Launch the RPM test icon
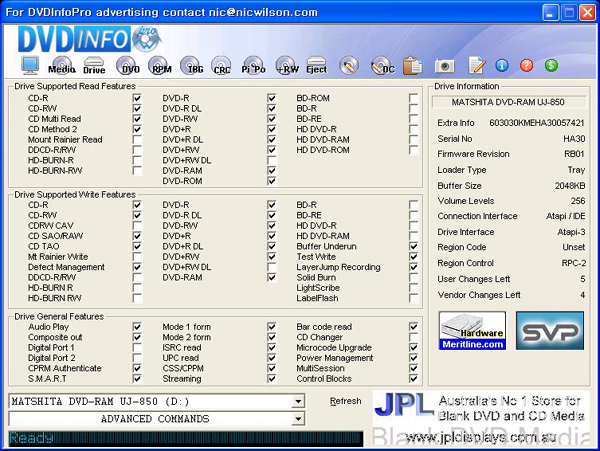Screen dimensions: 600x451 tap(158, 65)
